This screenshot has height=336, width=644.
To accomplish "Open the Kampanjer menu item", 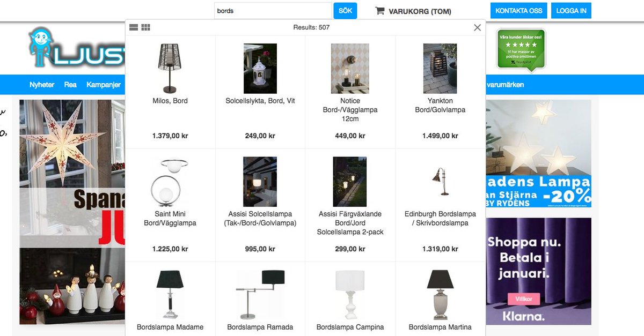I will 105,85.
